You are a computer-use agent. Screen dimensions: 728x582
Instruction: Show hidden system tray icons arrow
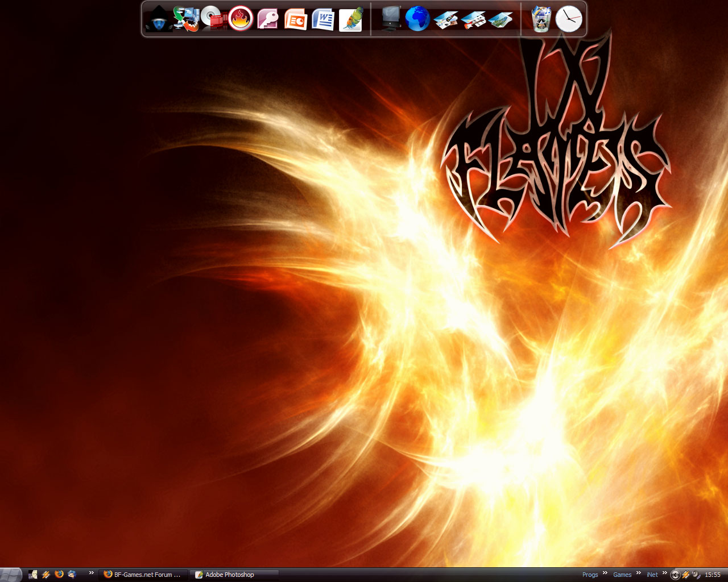(675, 575)
